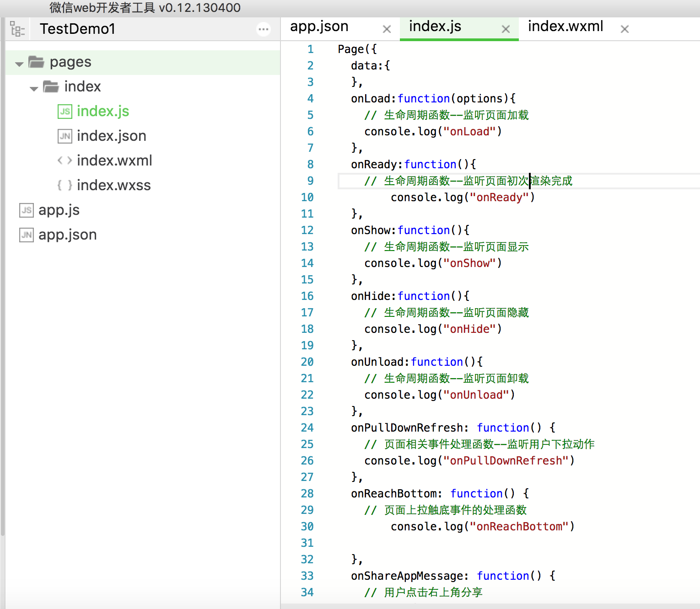Click the JN icon beside app.json file
The image size is (700, 609).
[27, 235]
